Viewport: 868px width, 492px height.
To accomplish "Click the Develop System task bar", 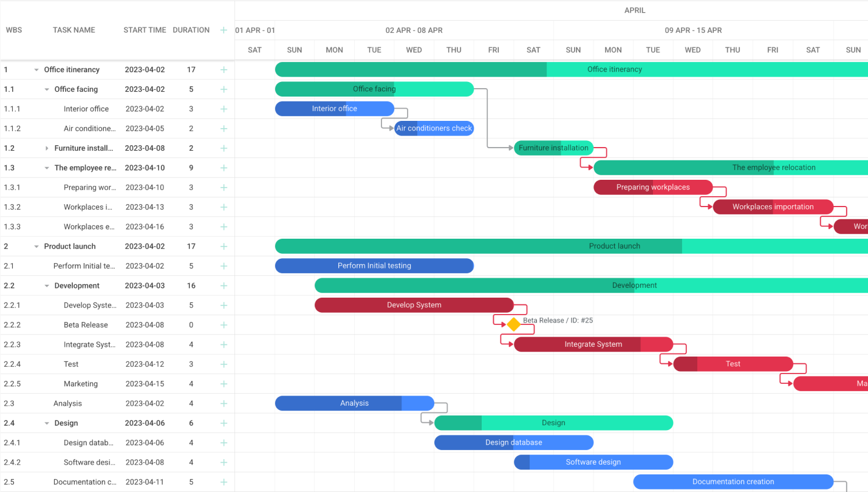I will [414, 305].
